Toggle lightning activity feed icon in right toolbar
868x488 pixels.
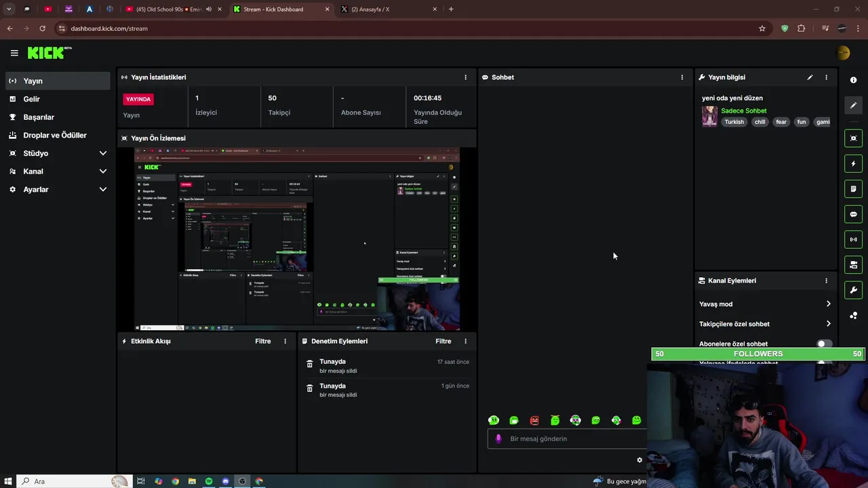[x=853, y=163]
